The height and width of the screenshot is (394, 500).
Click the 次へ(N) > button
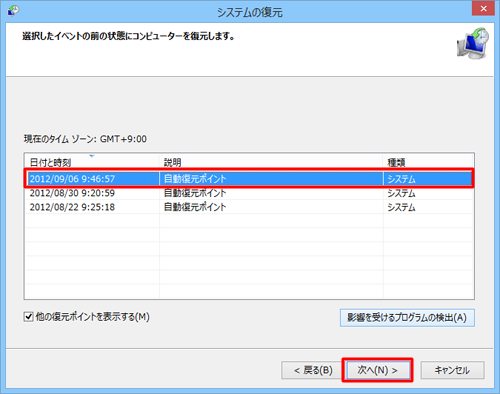[378, 370]
